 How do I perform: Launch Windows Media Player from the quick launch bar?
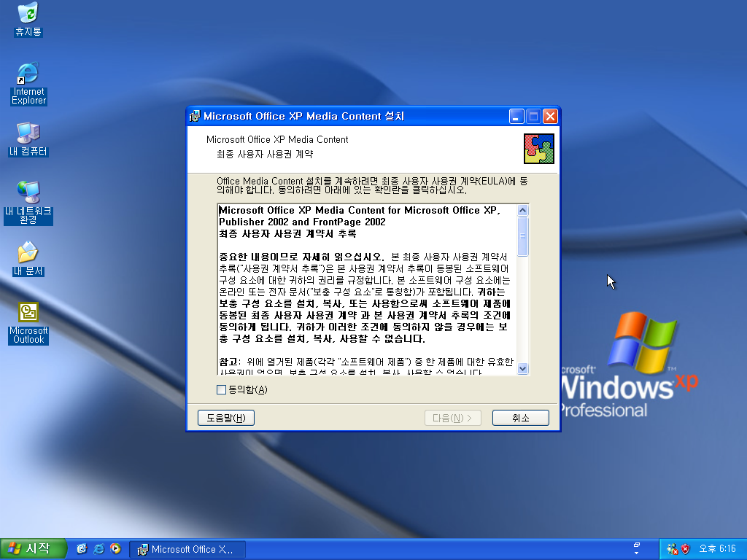coord(115,548)
